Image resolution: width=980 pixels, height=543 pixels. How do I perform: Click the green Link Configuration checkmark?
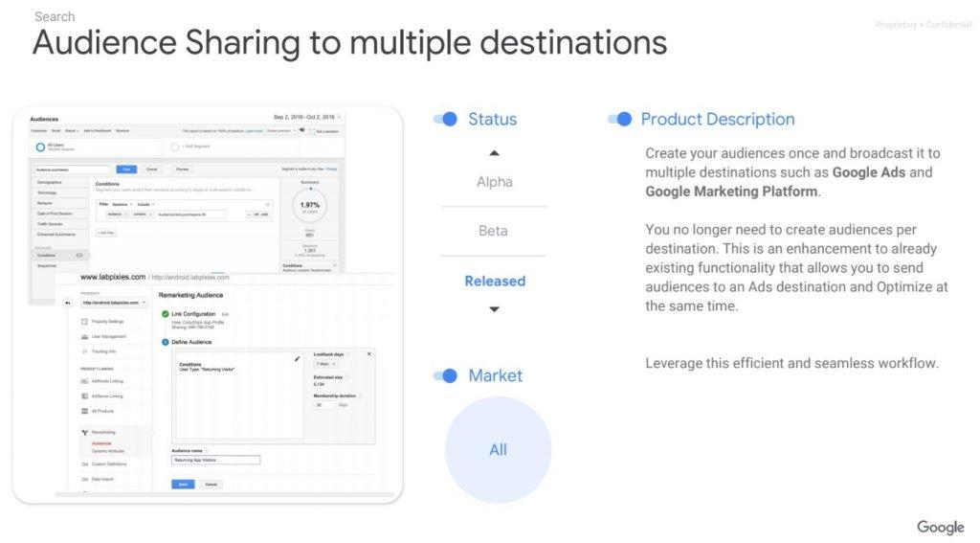tap(165, 314)
